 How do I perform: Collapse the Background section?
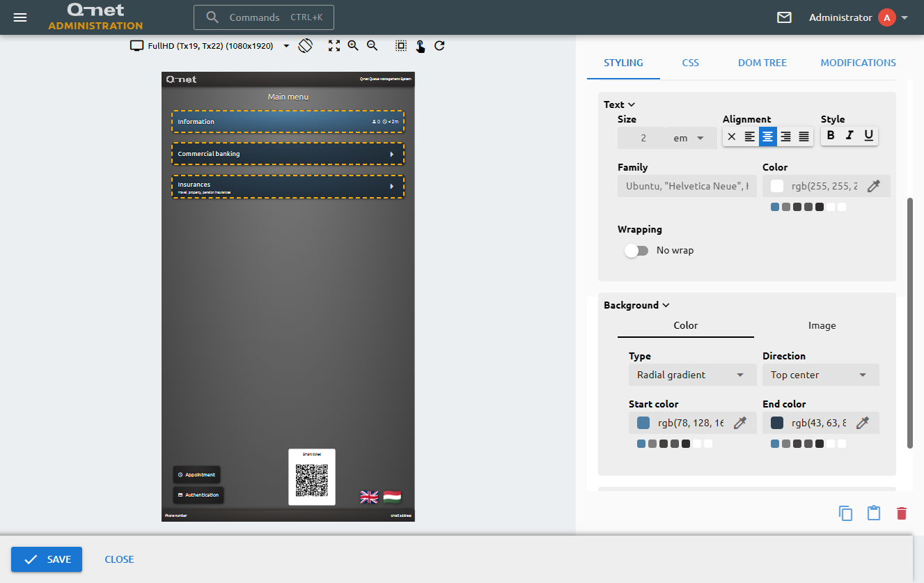pos(636,305)
